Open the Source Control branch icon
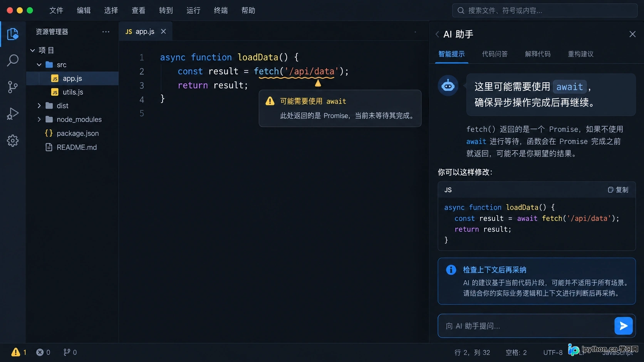This screenshot has height=362, width=644. 13,87
